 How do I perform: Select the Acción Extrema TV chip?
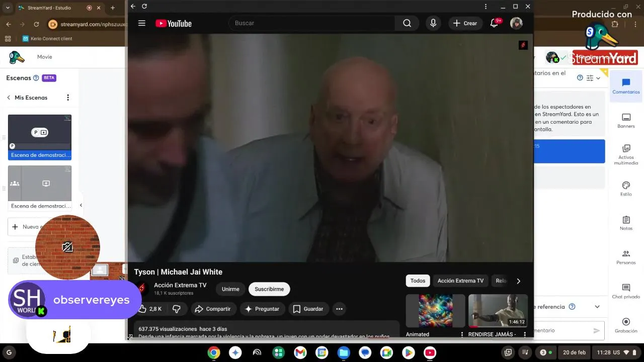tap(460, 281)
